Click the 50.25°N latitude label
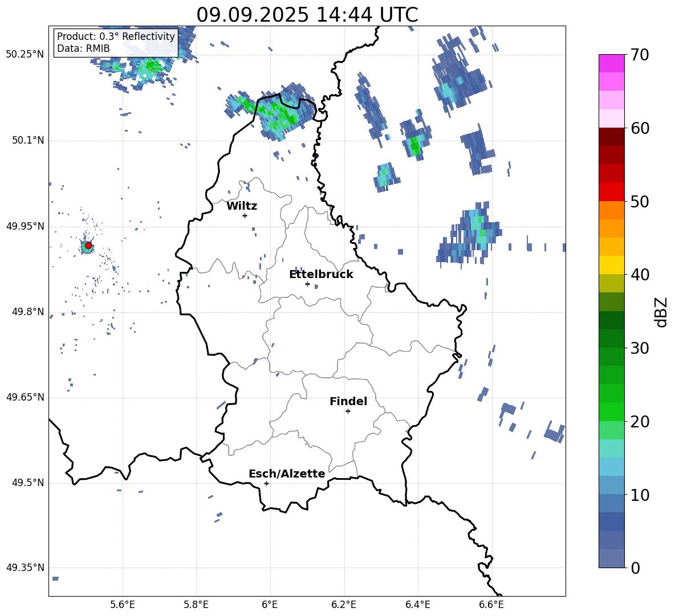Screen dimensions: 675x616 [25, 55]
